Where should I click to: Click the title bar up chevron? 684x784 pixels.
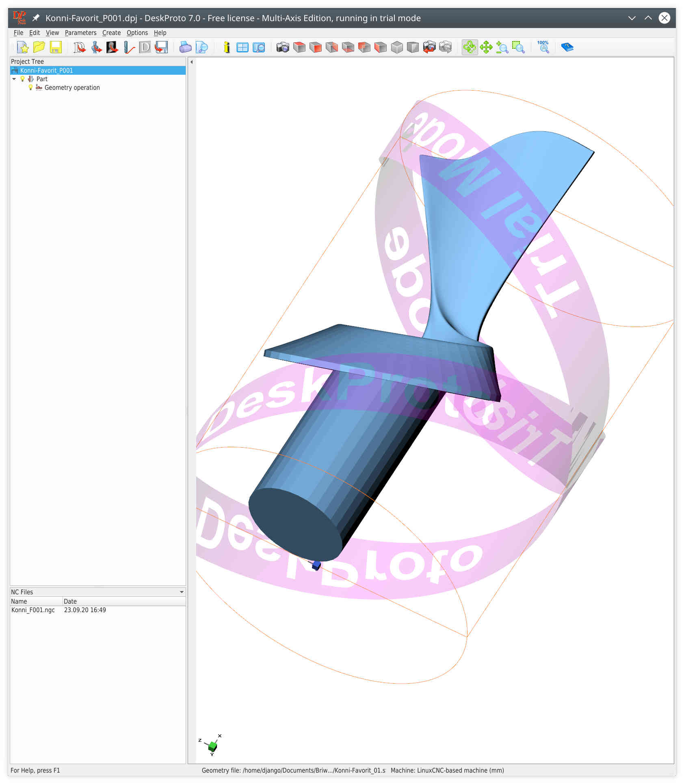pos(648,18)
